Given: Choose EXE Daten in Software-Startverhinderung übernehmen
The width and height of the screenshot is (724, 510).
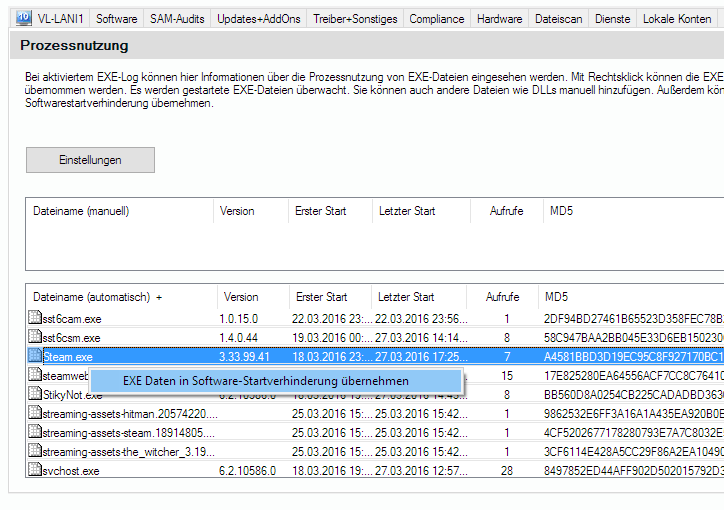Looking at the screenshot, I should [x=277, y=381].
